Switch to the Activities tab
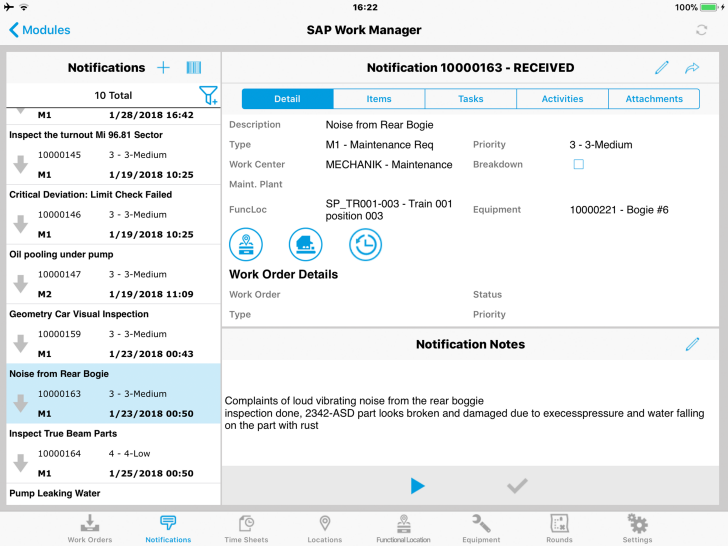This screenshot has height=546, width=728. 562,99
